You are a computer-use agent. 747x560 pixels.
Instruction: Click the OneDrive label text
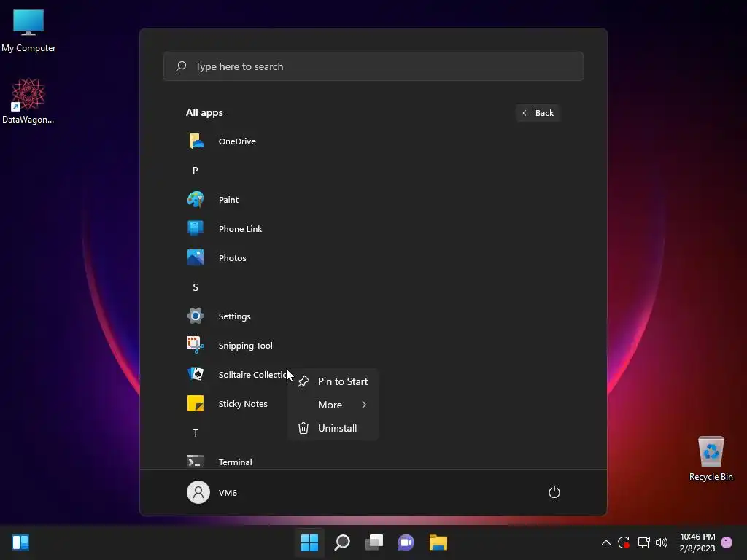pyautogui.click(x=237, y=141)
